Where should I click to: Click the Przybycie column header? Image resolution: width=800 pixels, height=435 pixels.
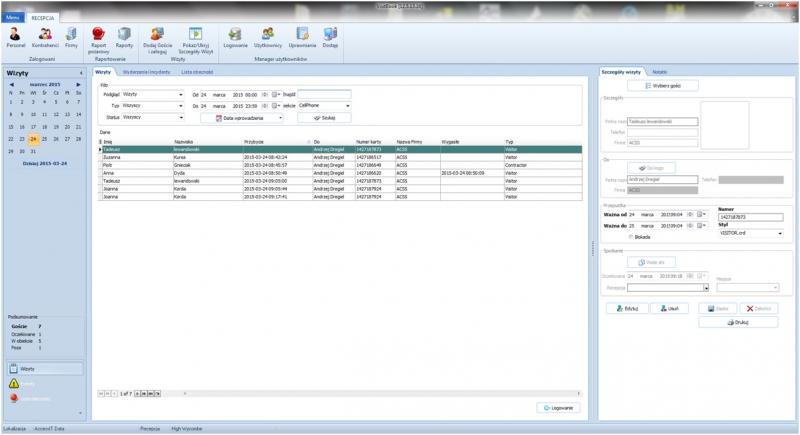278,142
